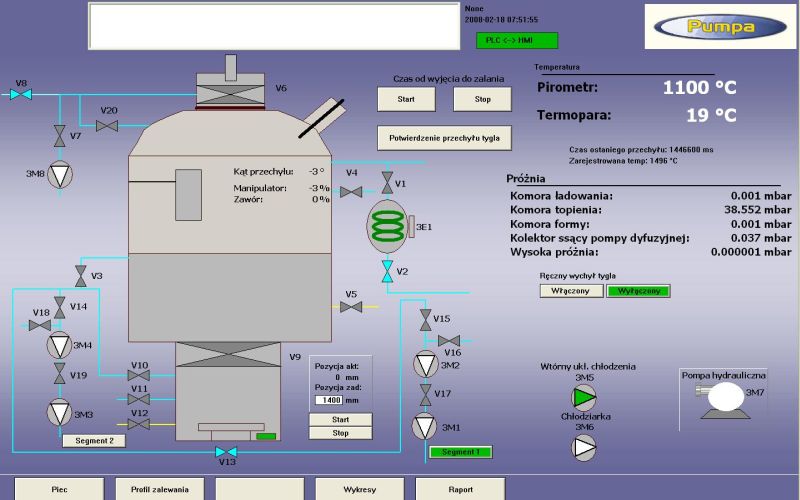The image size is (800, 500).
Task: Go to the Raport screen
Action: [459, 490]
